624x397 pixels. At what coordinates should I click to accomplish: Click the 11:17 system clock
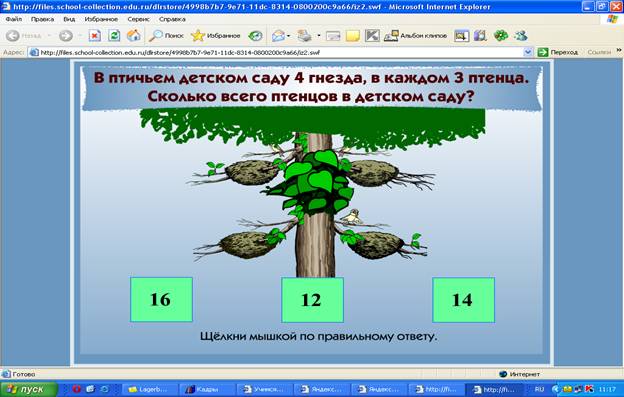click(x=607, y=389)
